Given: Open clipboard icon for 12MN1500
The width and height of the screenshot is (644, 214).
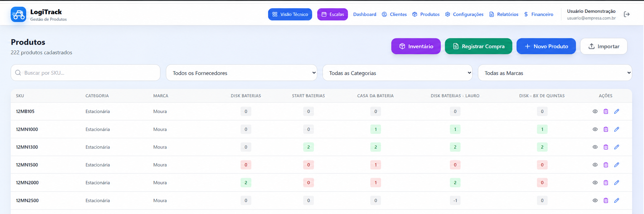Looking at the screenshot, I should (606, 165).
